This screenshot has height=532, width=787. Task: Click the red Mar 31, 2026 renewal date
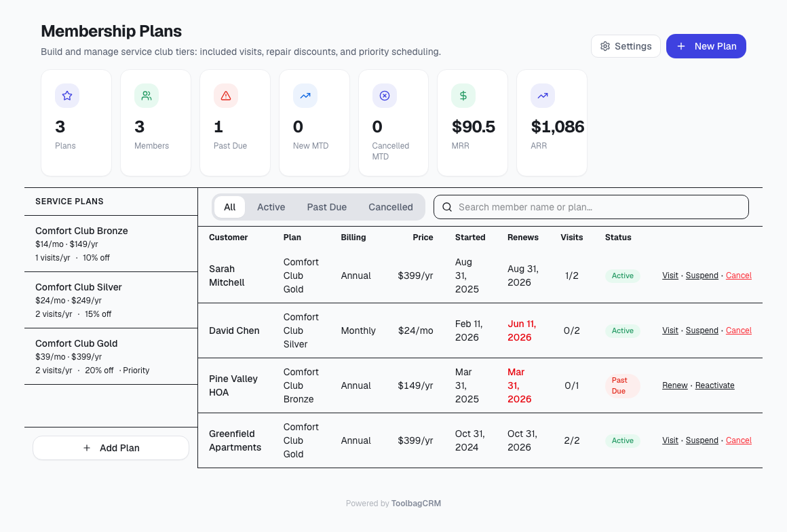click(x=520, y=385)
